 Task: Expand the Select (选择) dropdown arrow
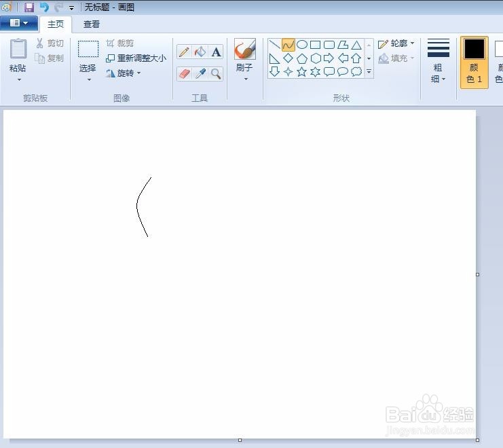[89, 79]
